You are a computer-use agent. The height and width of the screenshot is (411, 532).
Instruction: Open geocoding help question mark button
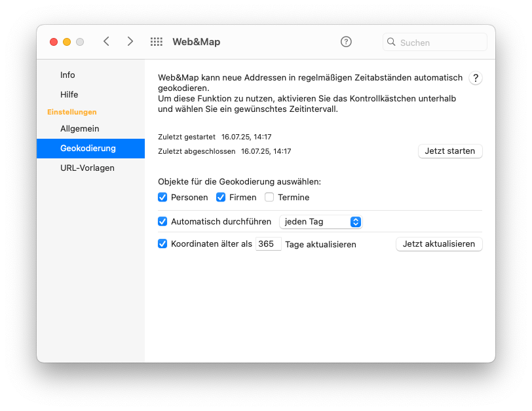[476, 79]
